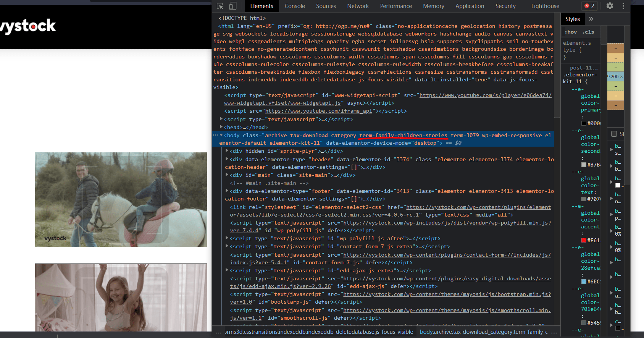Click the breadcrumb left overflow ellipsis
The image size is (644, 338).
[218, 332]
